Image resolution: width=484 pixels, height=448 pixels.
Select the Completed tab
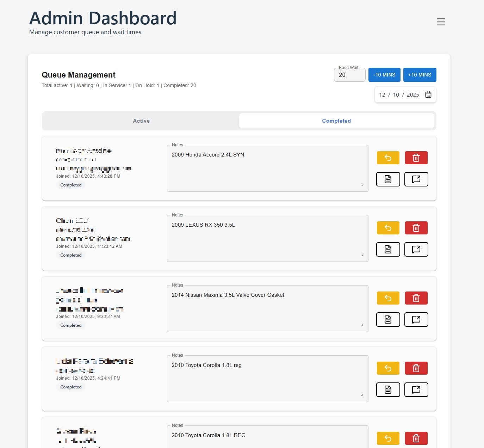[336, 121]
